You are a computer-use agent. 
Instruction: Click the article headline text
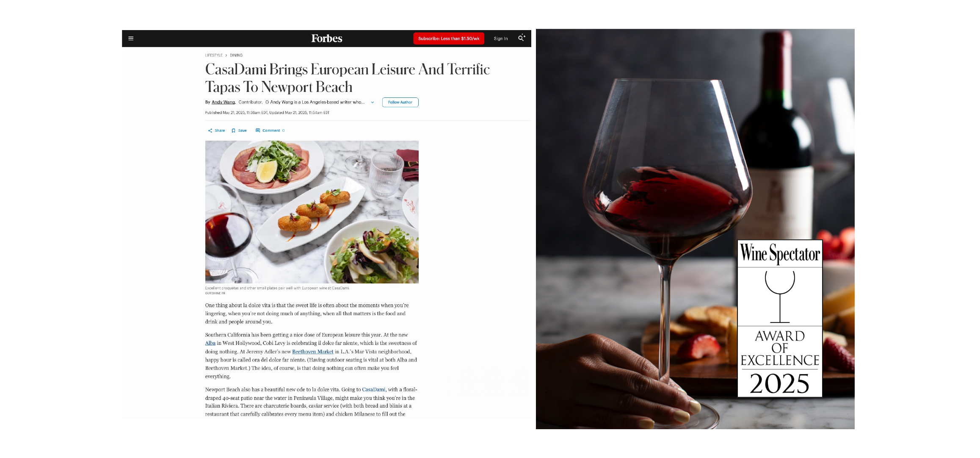coord(348,78)
